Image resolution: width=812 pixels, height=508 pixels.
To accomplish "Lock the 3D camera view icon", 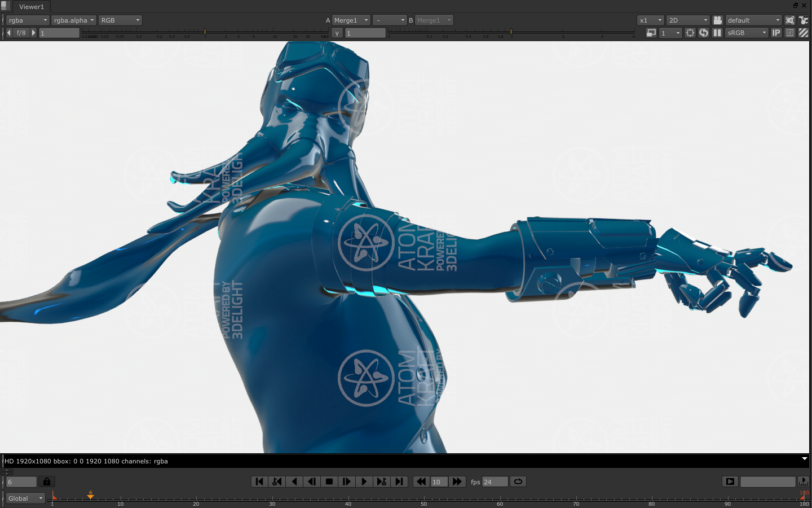I will 717,20.
